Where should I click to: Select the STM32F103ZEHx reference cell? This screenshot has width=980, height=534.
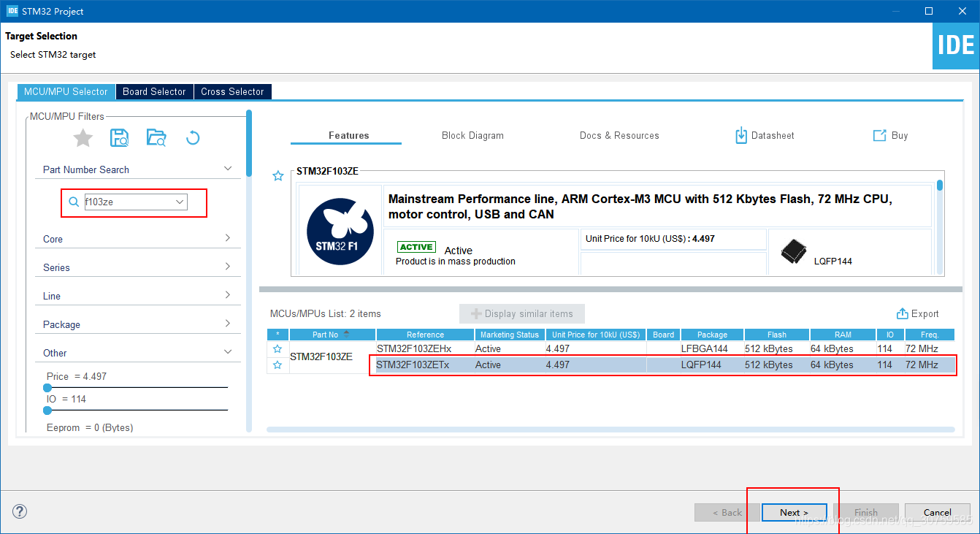click(425, 349)
